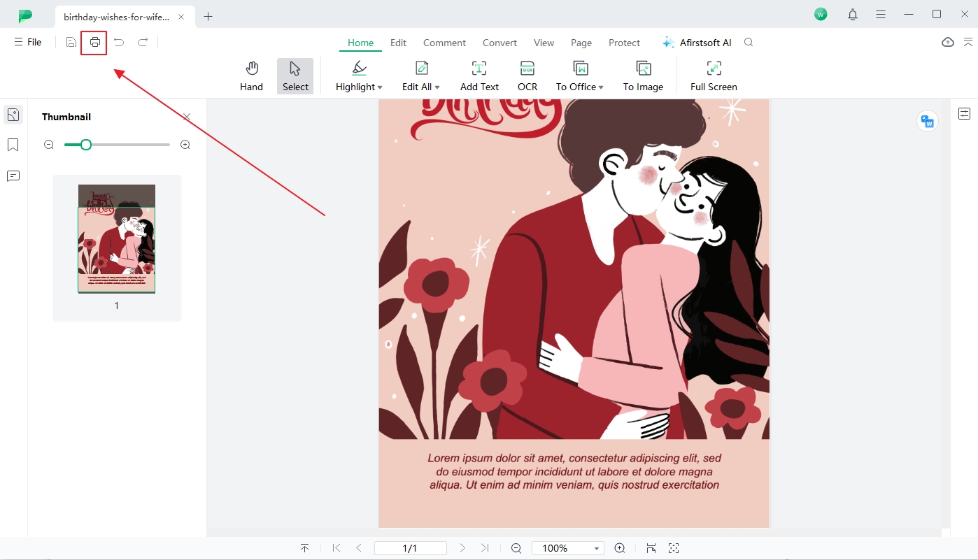Choose the Add Text tool
This screenshot has width=978, height=560.
coord(479,76)
